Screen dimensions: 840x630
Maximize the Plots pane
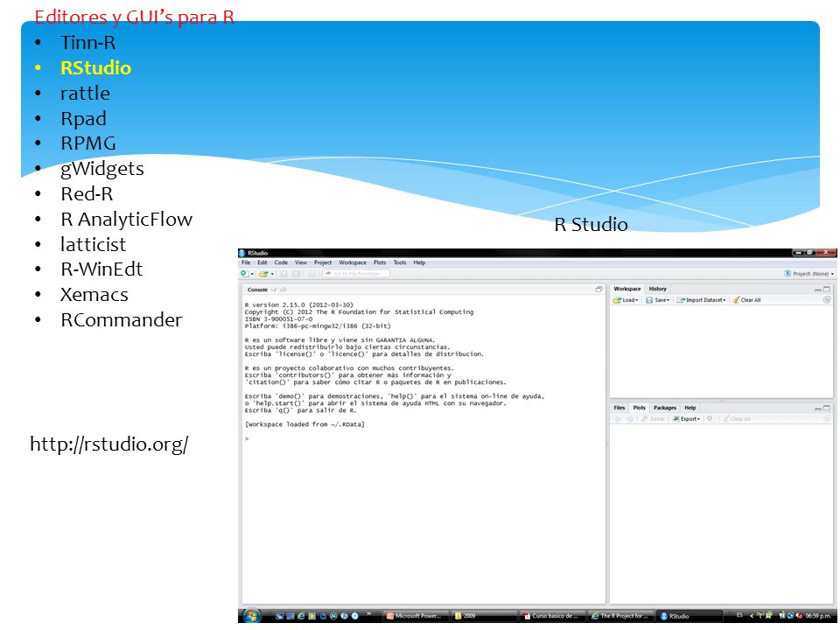point(827,409)
